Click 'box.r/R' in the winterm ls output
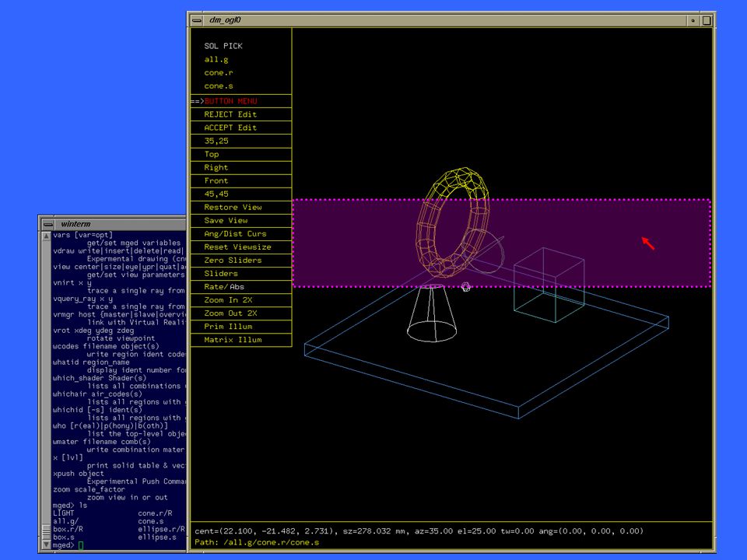747x560 pixels. [68, 529]
